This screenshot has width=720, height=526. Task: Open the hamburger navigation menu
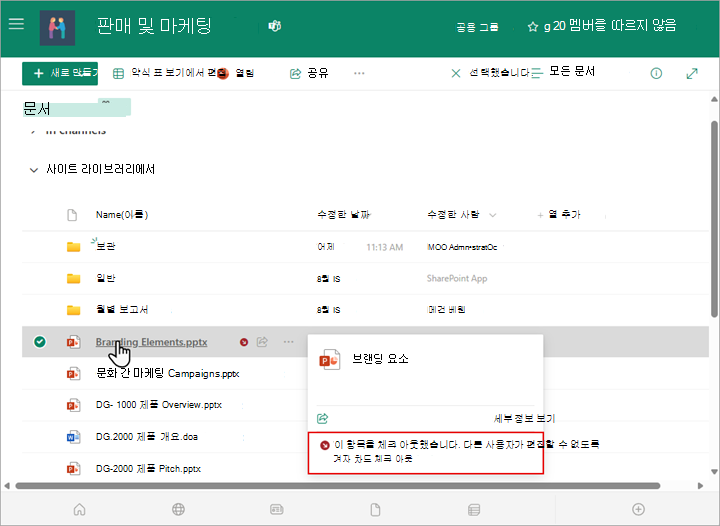pyautogui.click(x=16, y=24)
